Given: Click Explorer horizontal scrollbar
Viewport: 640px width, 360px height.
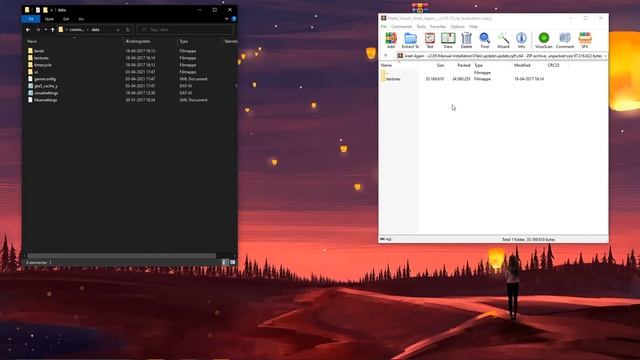Looking at the screenshot, I should coord(122,256).
